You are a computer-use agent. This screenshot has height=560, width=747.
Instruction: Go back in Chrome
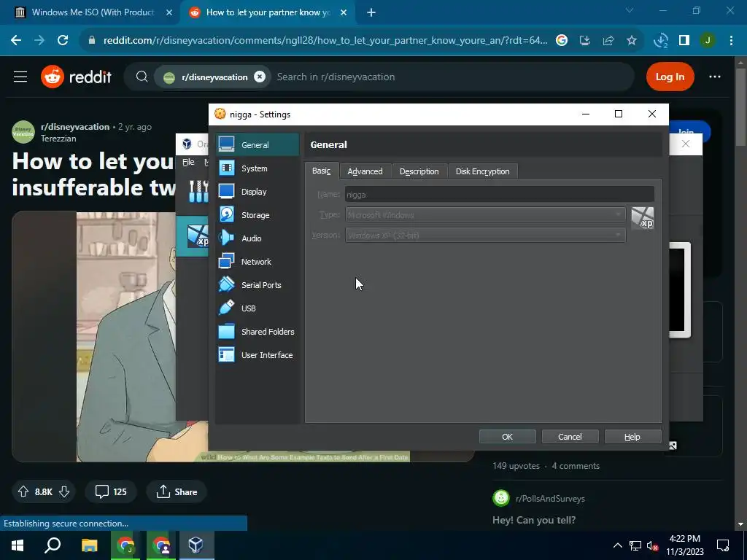tap(16, 41)
